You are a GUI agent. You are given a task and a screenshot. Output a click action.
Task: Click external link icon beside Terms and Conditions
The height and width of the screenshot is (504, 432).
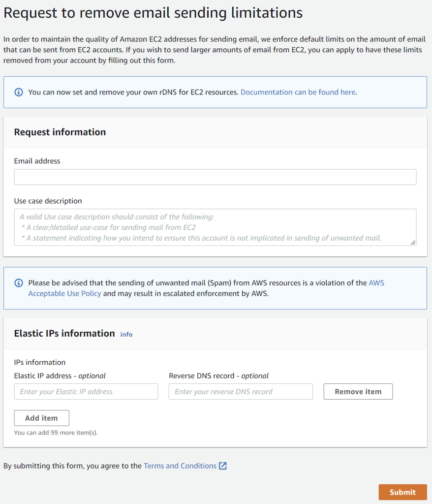coord(223,466)
